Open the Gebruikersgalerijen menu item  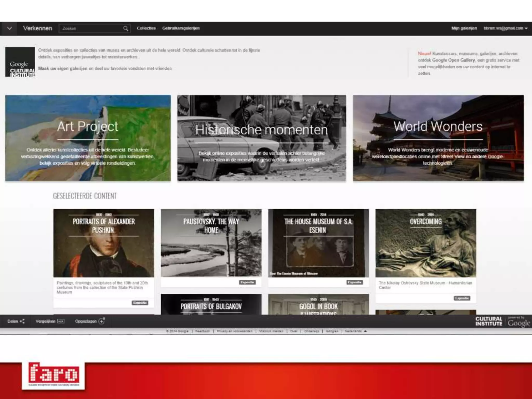[x=181, y=28]
